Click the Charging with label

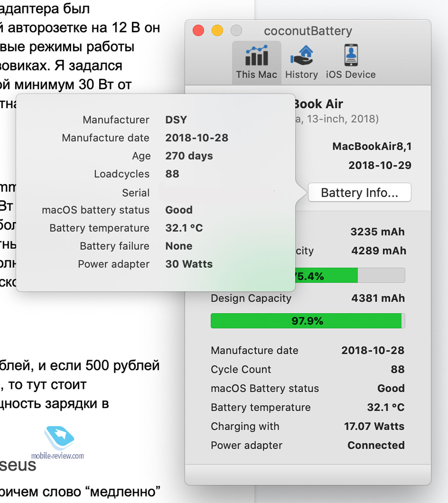click(245, 426)
